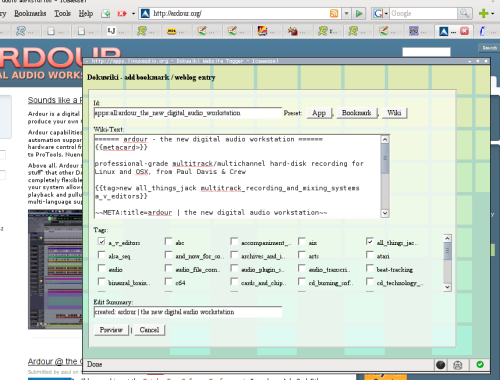500x380 pixels.
Task: Click the Google search input field
Action: tap(423, 14)
